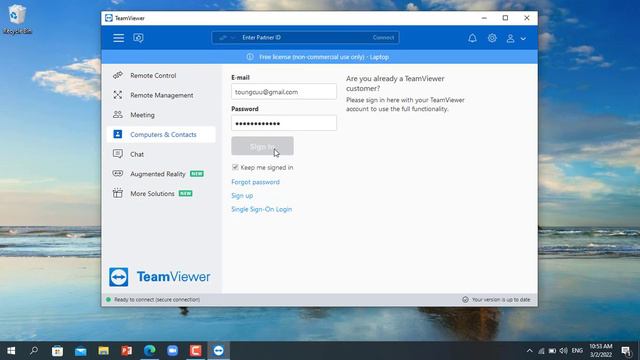Click the network icon in the system tray

tap(541, 351)
